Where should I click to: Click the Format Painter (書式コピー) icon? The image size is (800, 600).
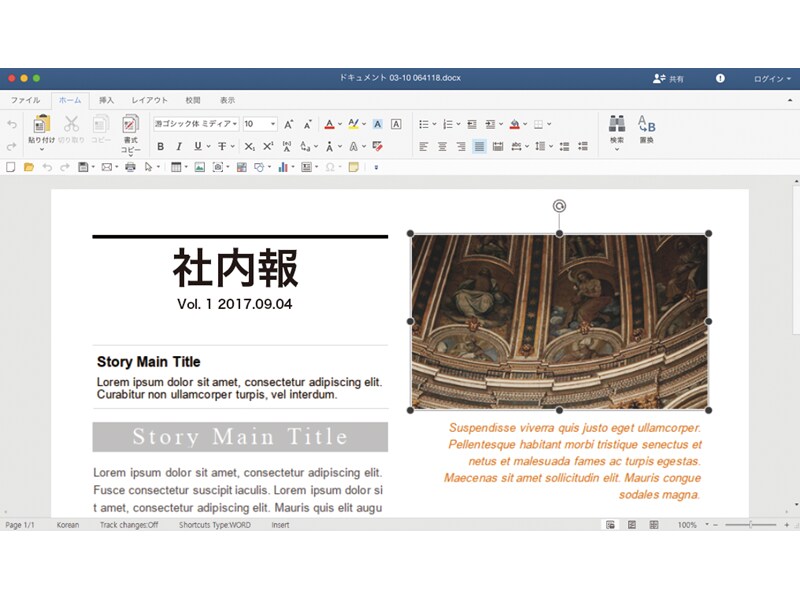[x=130, y=124]
